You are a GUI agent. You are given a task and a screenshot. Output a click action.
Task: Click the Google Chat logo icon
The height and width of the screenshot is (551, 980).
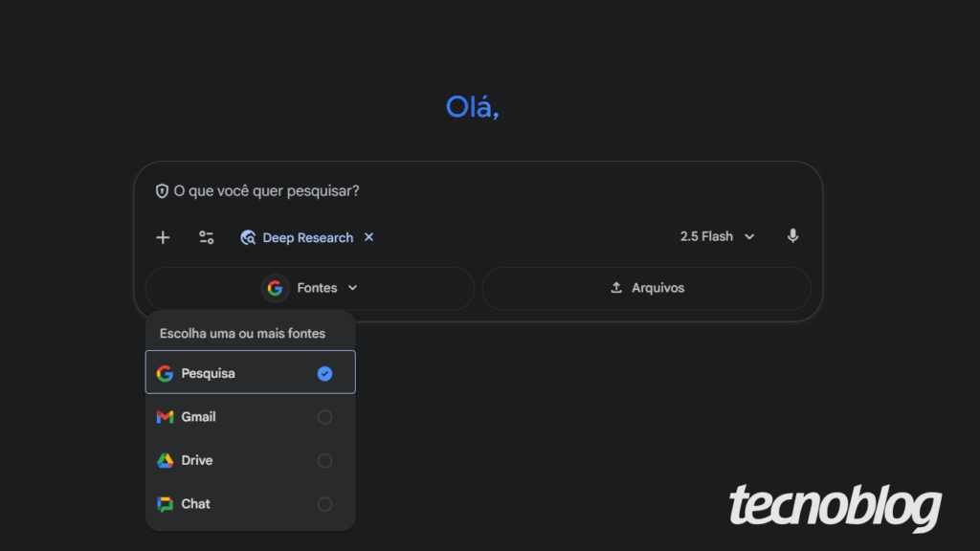coord(165,504)
